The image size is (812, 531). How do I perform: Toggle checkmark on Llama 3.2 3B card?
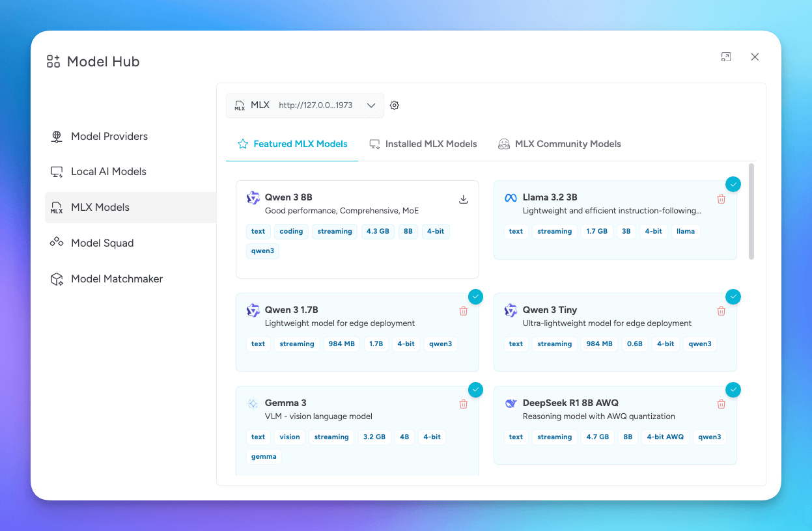pos(733,184)
